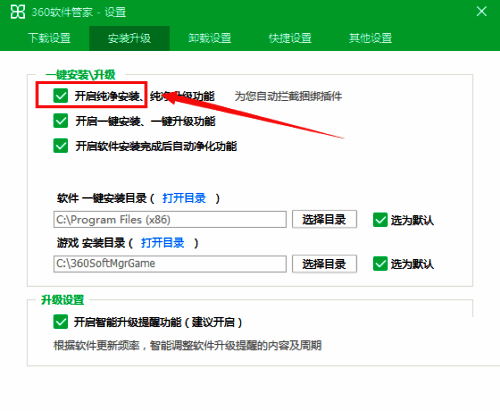Click 选择目录 for software install path

324,219
